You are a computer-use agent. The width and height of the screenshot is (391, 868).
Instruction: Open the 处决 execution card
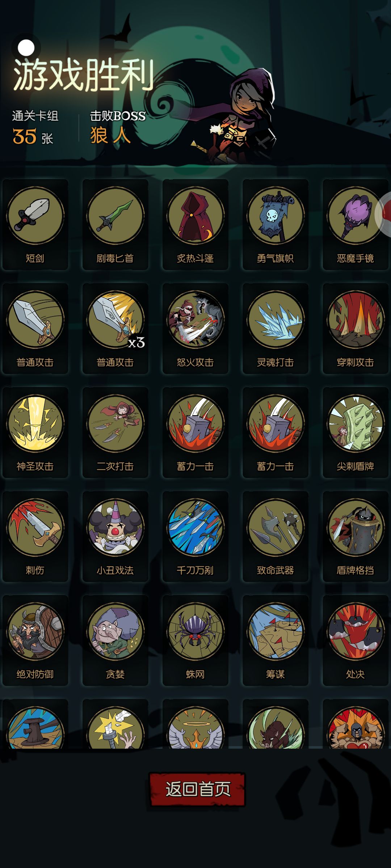tap(355, 641)
